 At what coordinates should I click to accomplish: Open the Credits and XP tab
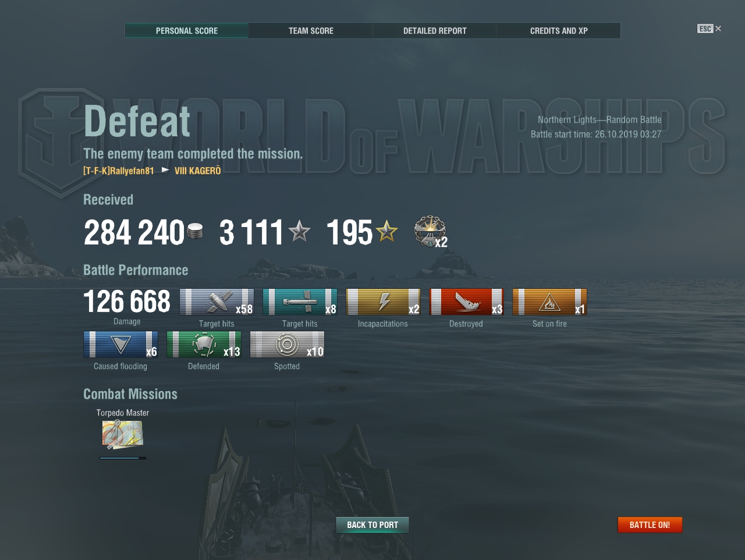click(559, 31)
